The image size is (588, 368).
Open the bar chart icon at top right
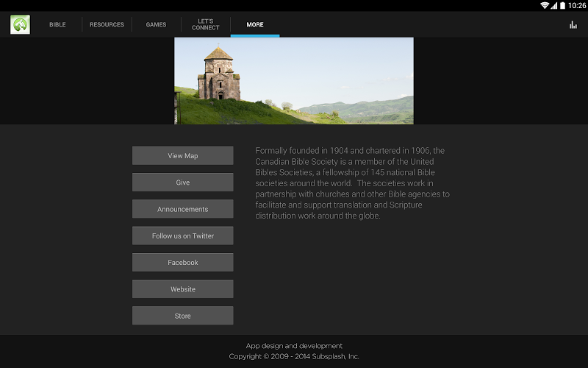573,25
